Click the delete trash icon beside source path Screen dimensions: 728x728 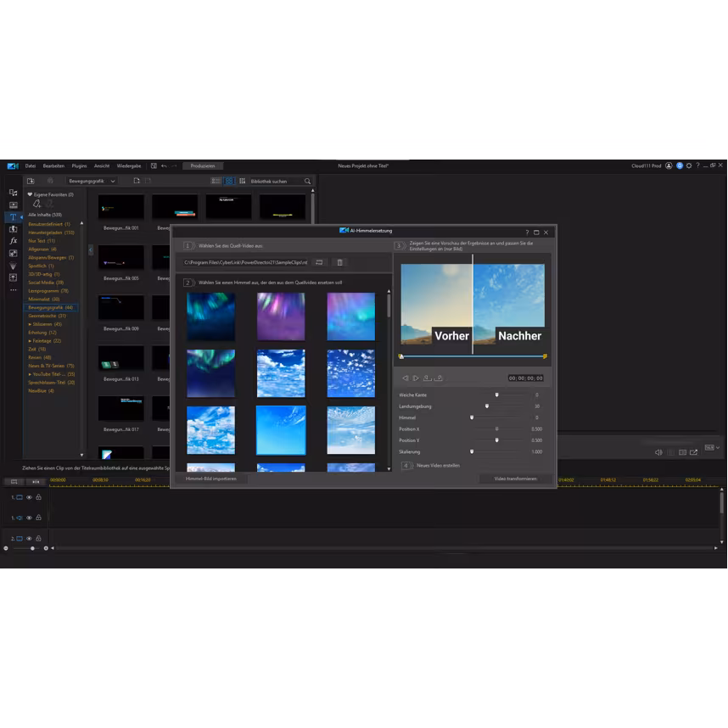339,263
